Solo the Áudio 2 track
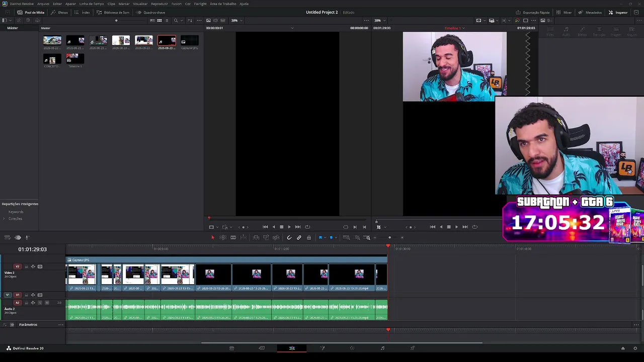 40,303
